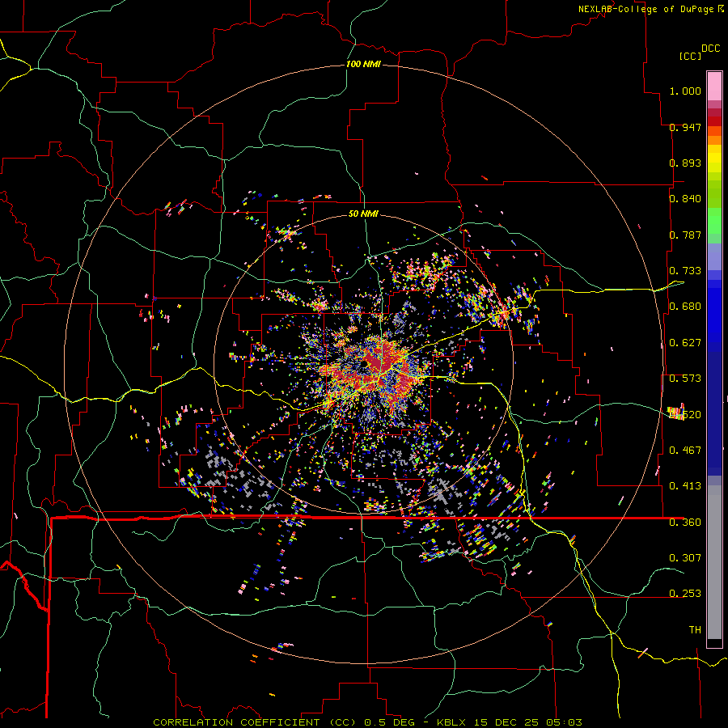This screenshot has width=728, height=728.
Task: Click the 0.467 scale value
Action: click(x=685, y=451)
